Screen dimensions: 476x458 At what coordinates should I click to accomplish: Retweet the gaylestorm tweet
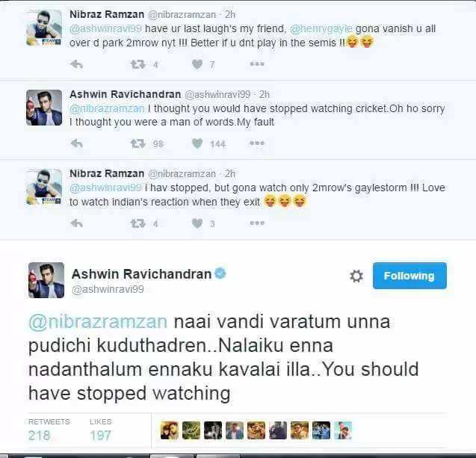137,223
